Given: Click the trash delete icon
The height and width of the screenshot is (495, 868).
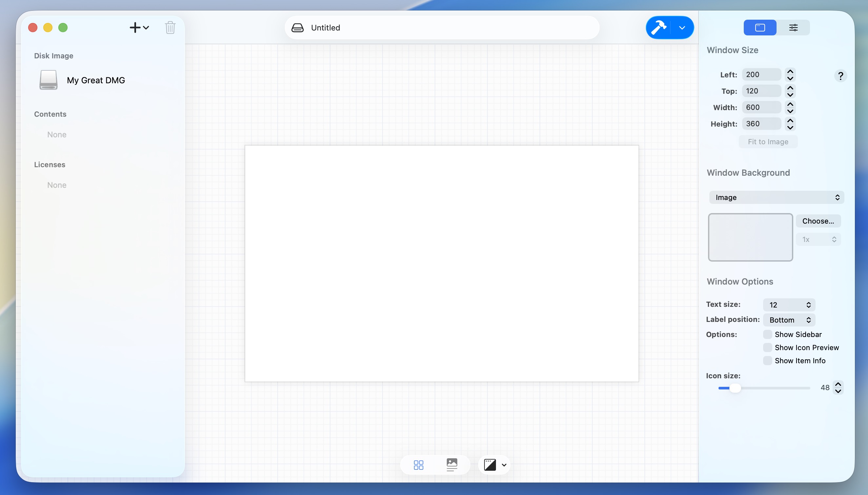Looking at the screenshot, I should [170, 28].
